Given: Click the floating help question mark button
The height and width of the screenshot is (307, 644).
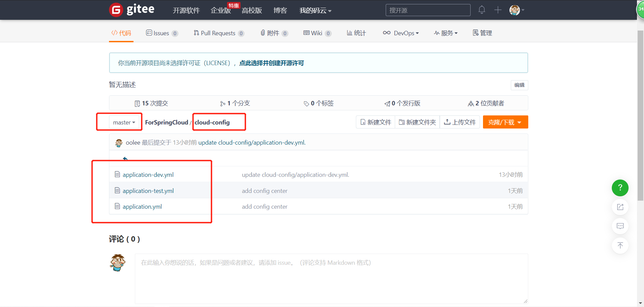Looking at the screenshot, I should tap(620, 188).
